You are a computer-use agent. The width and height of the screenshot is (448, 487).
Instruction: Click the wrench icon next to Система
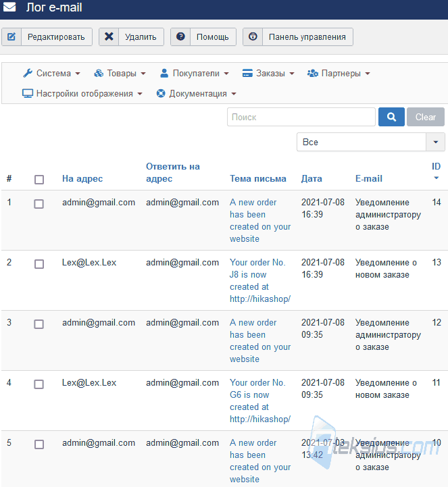click(x=28, y=74)
